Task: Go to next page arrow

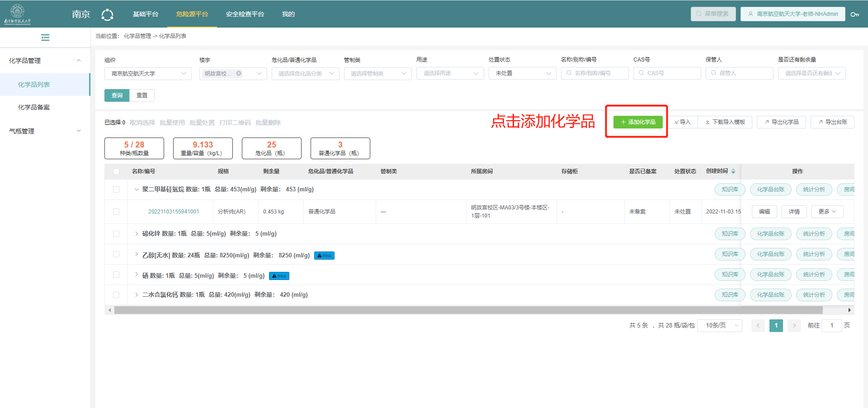Action: coord(794,325)
